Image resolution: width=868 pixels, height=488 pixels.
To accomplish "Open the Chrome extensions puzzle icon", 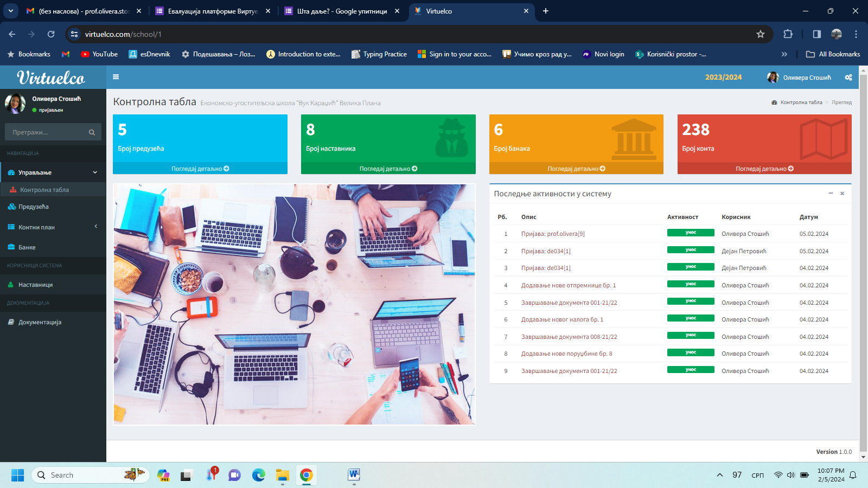I will (x=788, y=34).
